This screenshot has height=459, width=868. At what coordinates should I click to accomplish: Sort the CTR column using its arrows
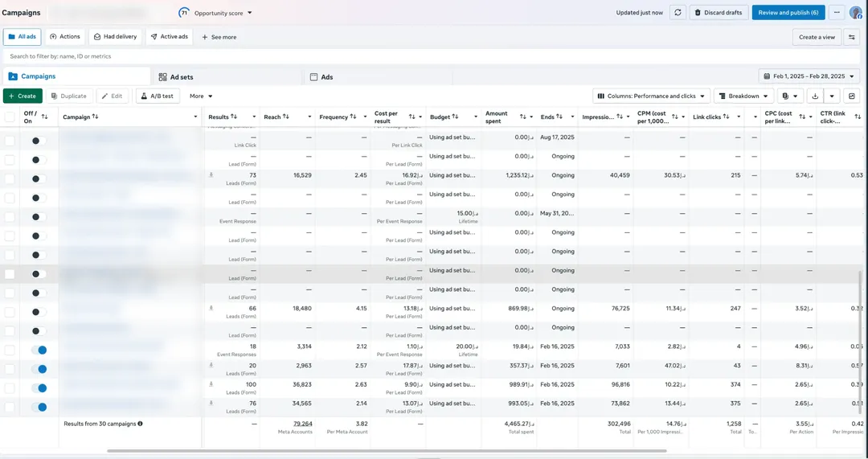858,117
